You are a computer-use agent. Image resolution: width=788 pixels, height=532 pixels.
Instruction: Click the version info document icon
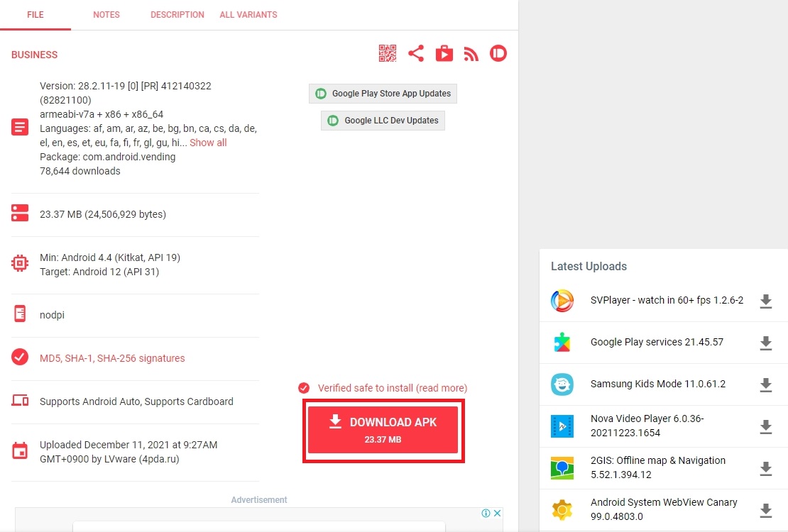click(20, 127)
